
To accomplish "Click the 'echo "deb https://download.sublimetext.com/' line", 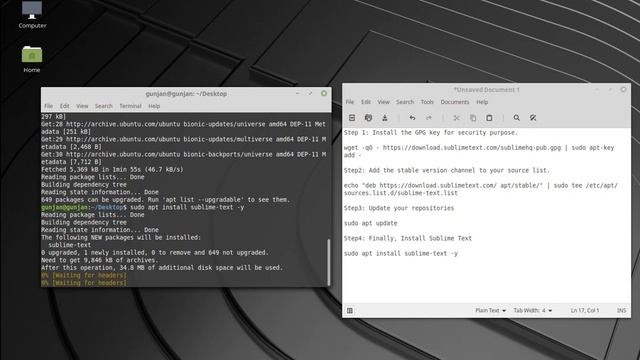I will click(x=480, y=185).
